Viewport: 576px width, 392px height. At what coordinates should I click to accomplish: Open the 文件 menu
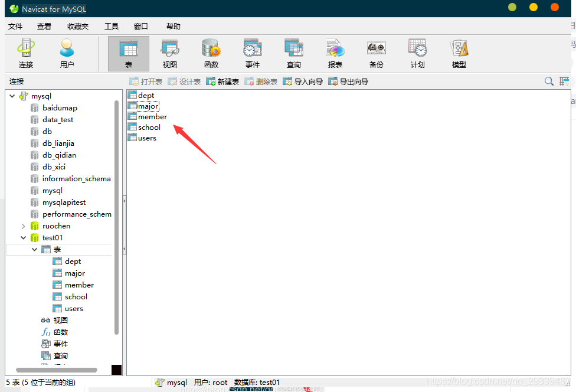click(15, 26)
